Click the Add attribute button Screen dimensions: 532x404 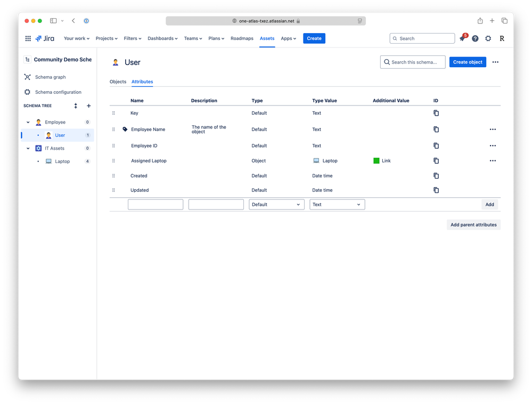tap(489, 204)
